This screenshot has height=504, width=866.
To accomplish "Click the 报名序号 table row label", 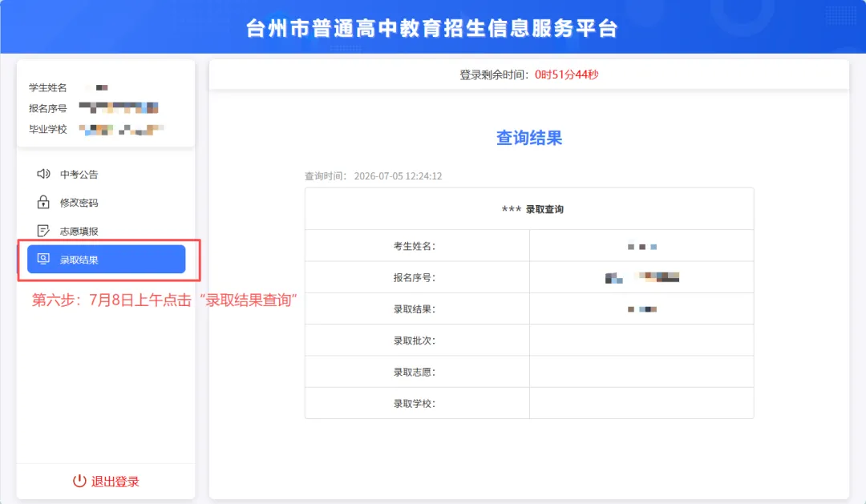I will (415, 278).
